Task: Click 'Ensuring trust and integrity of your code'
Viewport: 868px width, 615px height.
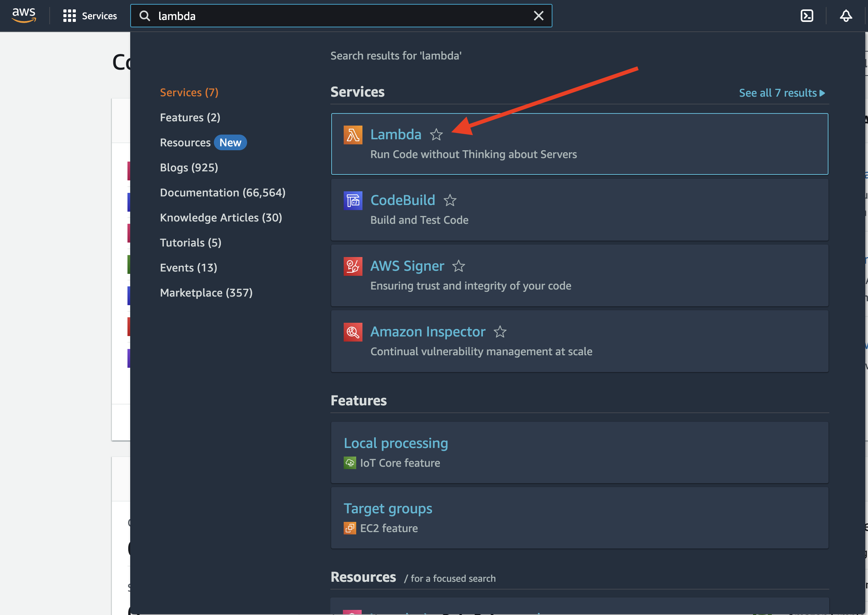Action: [x=471, y=286]
